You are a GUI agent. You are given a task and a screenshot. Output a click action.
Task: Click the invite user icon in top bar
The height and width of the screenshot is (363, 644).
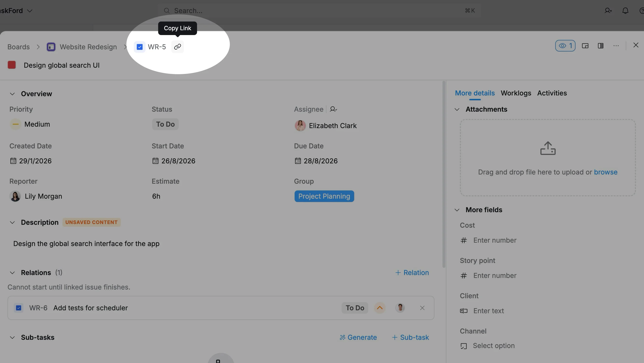pos(608,10)
